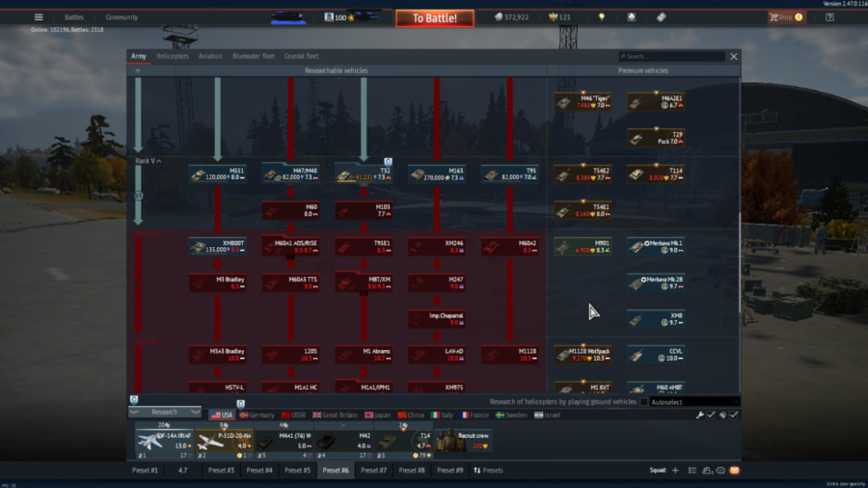Select the Germany nation tab
The image size is (868, 488).
click(257, 415)
